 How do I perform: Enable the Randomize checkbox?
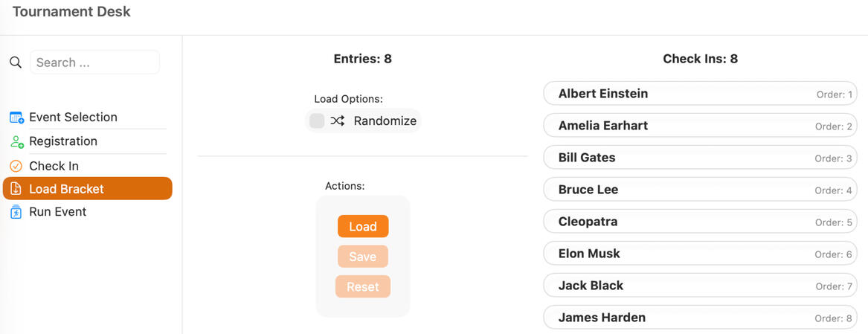click(317, 121)
